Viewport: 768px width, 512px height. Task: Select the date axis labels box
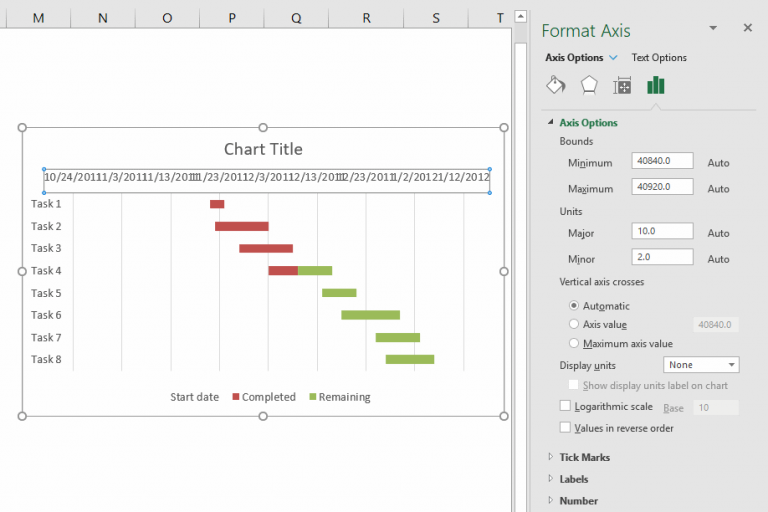[x=266, y=181]
